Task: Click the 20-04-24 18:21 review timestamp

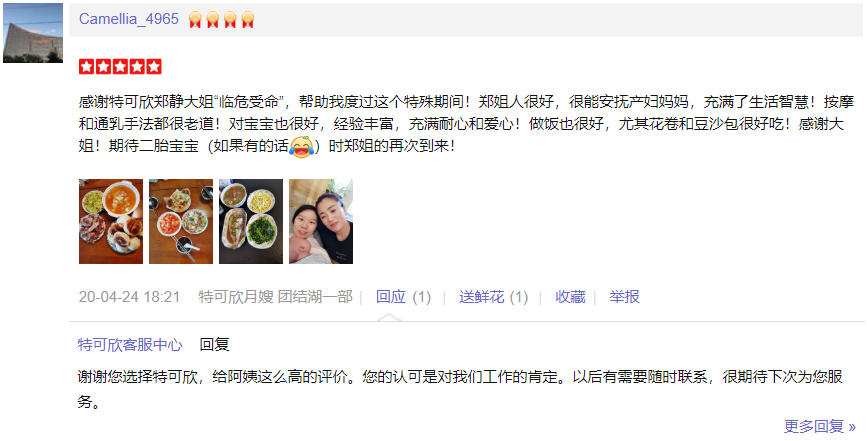Action: coord(129,297)
